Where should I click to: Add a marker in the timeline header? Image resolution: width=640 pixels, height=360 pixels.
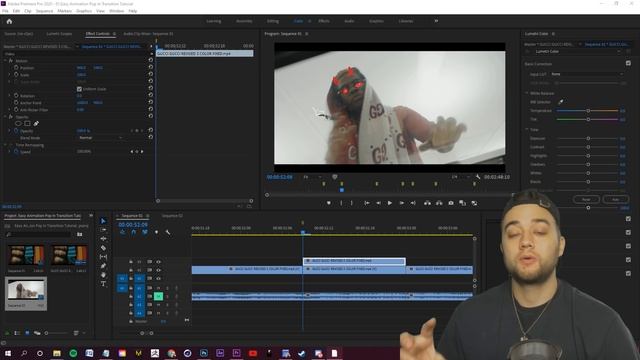156,232
